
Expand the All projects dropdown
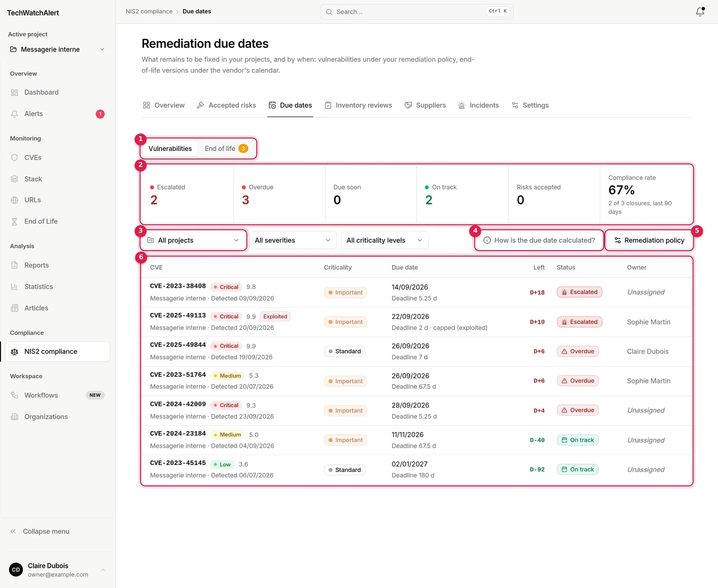(x=193, y=240)
